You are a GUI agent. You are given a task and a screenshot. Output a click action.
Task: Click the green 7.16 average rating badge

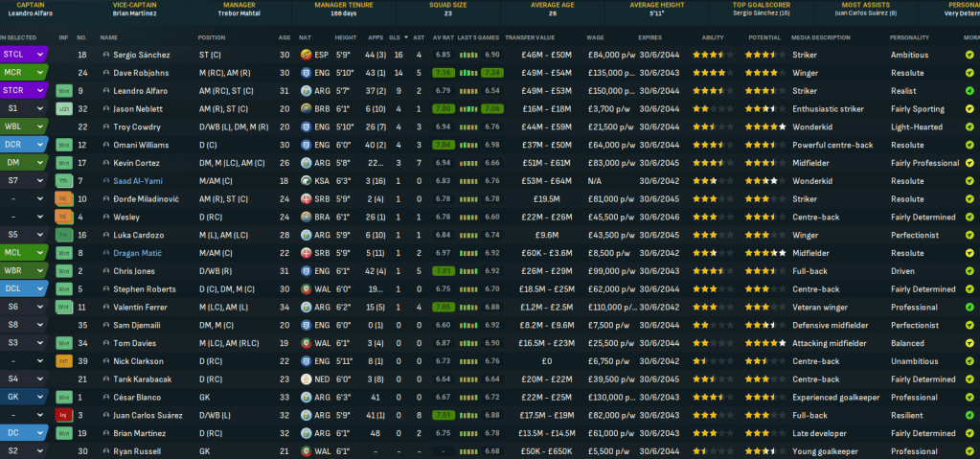point(443,73)
